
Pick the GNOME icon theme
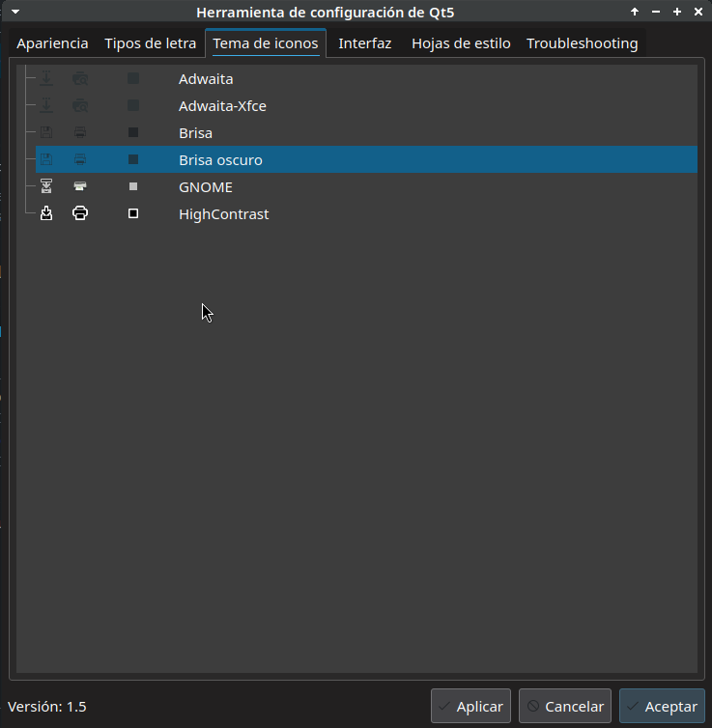pos(205,187)
